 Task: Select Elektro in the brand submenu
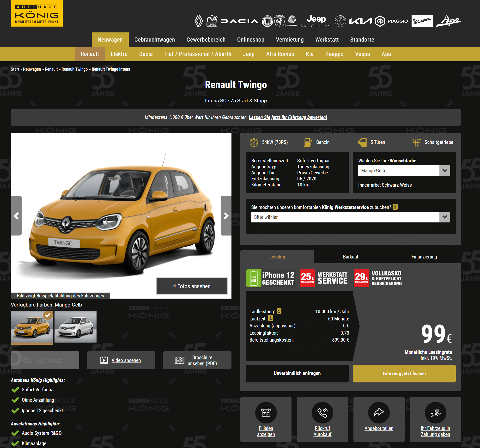click(x=119, y=54)
